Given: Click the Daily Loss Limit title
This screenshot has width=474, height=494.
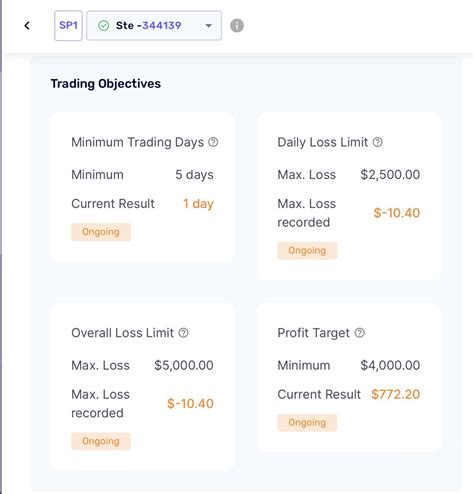Looking at the screenshot, I should click(323, 142).
